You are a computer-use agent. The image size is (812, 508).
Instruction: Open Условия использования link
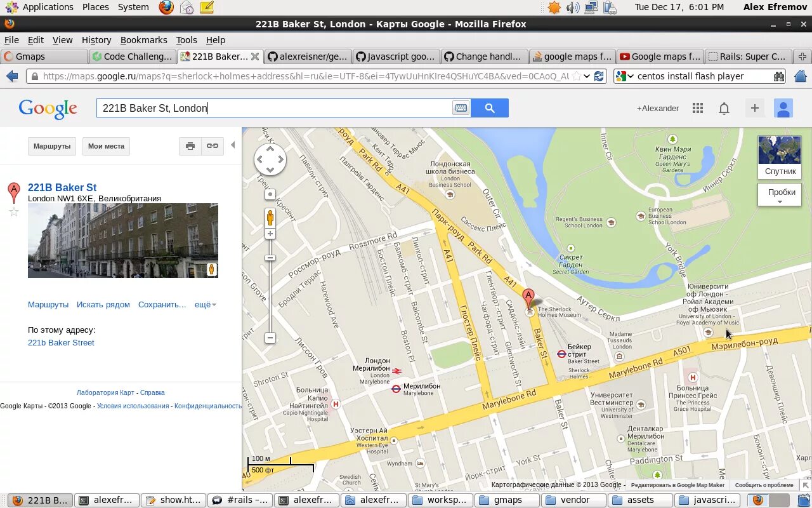pyautogui.click(x=133, y=406)
